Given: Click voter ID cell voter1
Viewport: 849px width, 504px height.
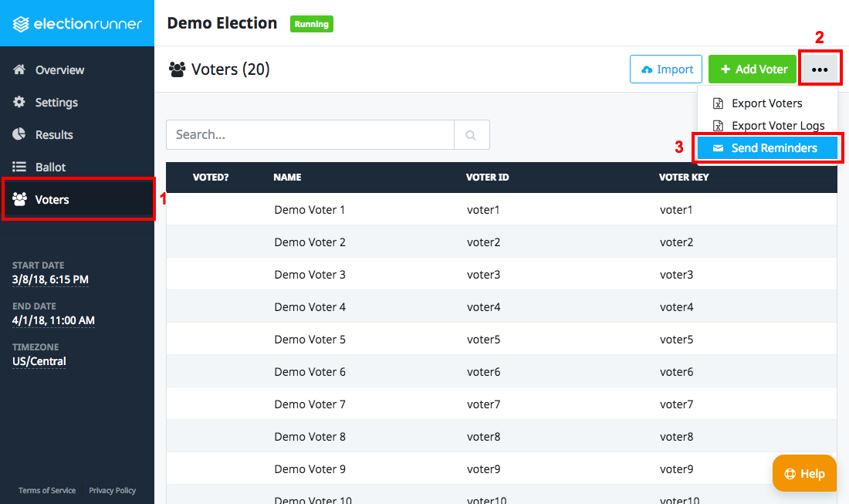Looking at the screenshot, I should 483,210.
